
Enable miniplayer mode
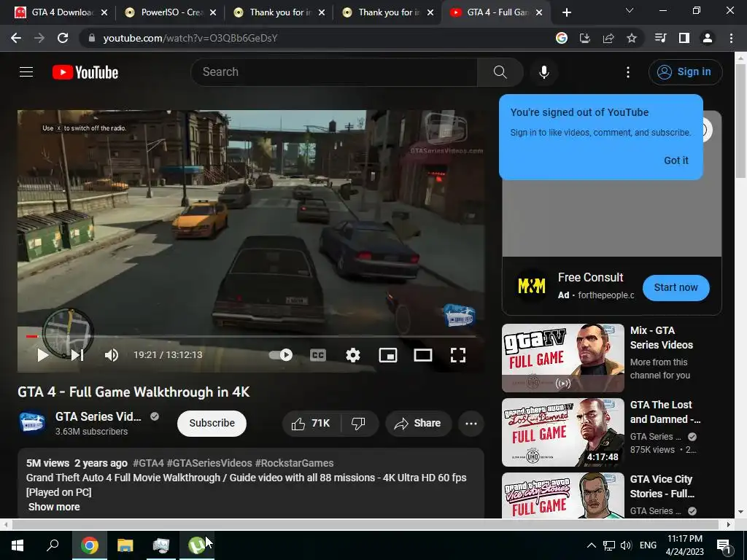388,355
